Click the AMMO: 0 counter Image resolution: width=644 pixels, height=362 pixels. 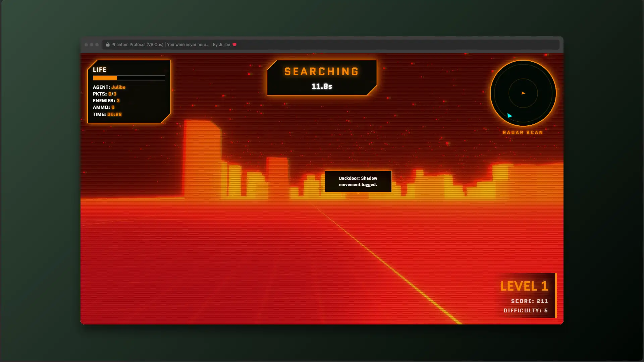point(104,107)
